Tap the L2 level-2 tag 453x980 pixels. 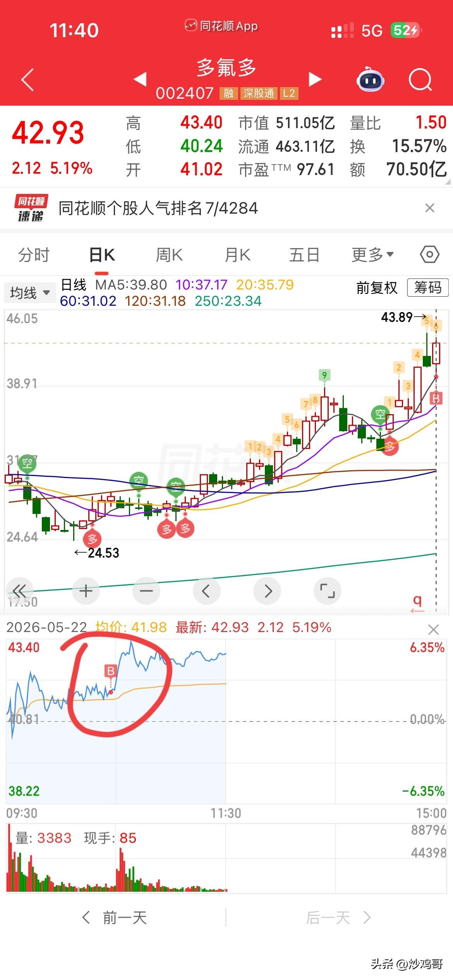[289, 93]
